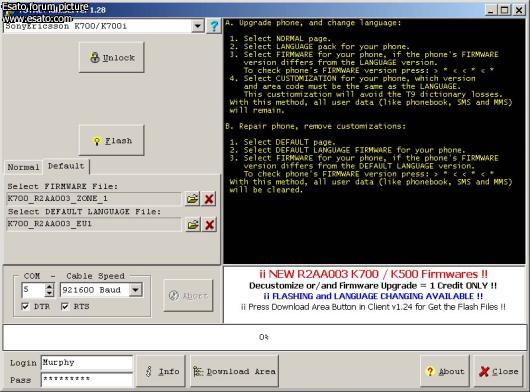The image size is (530, 392).
Task: Decrease COM port number with down arrow
Action: 49,293
